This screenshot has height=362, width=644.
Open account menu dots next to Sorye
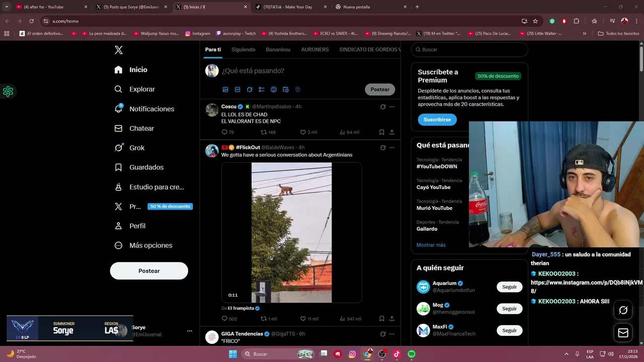coord(190,331)
